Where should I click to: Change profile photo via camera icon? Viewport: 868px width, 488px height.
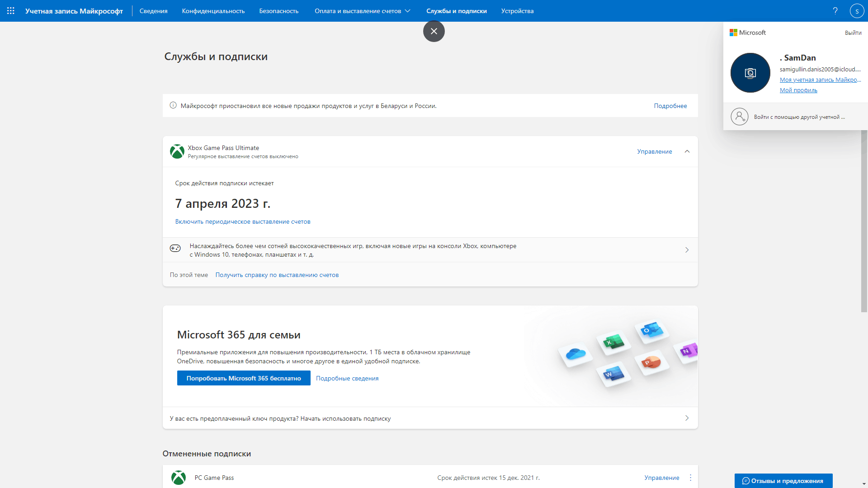(750, 73)
